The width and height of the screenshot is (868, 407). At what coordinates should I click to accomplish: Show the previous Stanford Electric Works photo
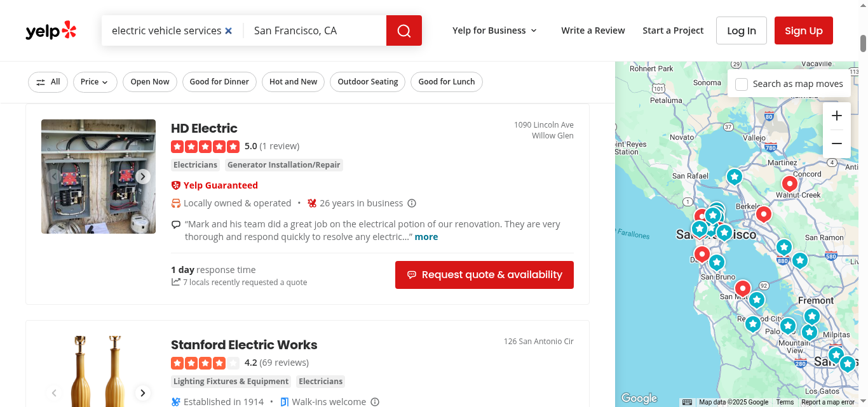tap(54, 393)
